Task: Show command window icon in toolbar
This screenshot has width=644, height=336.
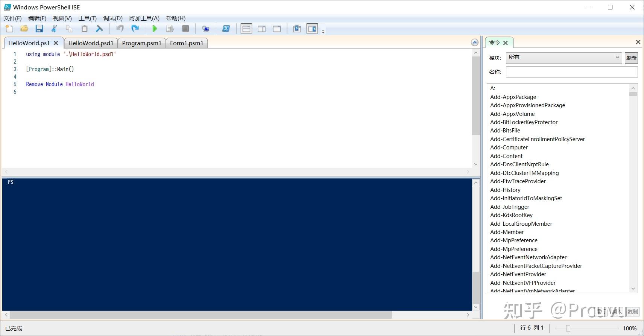Action: pyautogui.click(x=297, y=29)
